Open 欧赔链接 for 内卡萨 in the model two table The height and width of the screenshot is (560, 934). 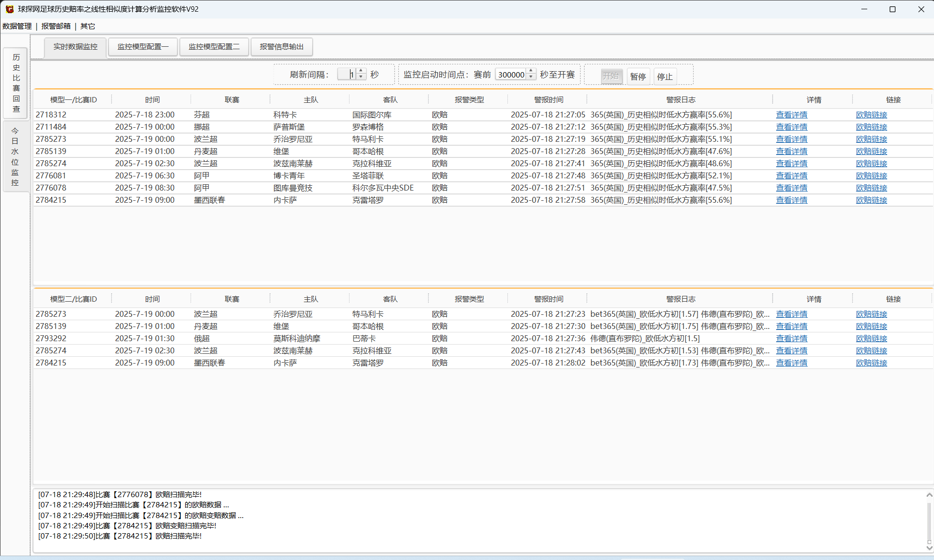[x=872, y=363]
